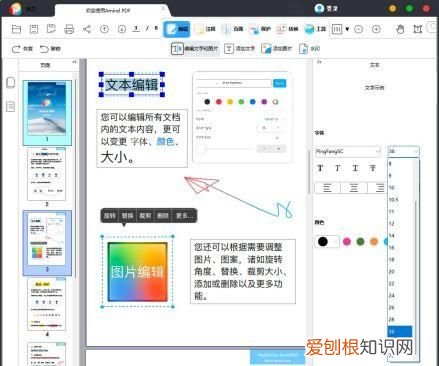Click the save-as icon next to save
Screen dimensions: 439x366
[51, 29]
